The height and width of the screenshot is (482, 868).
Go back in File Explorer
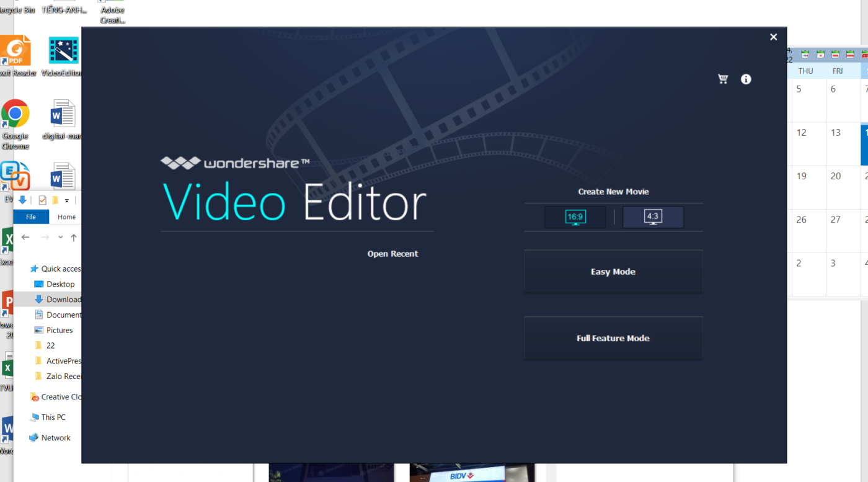click(x=25, y=237)
